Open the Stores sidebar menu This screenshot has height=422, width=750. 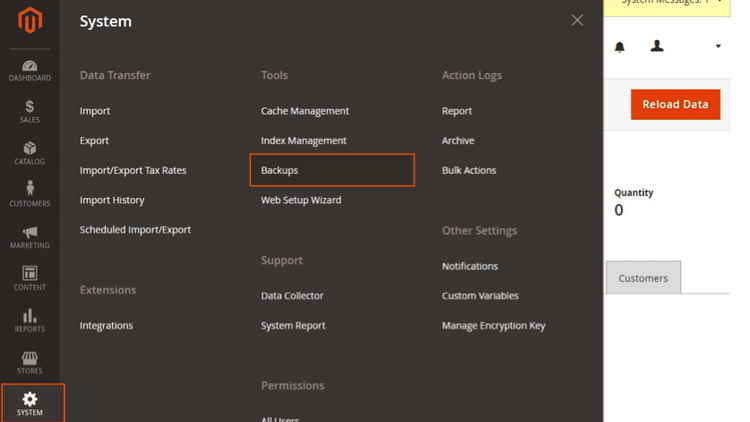[x=30, y=362]
